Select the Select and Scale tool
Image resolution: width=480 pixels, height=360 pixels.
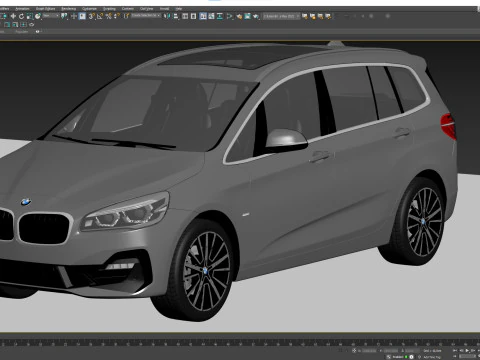click(x=29, y=16)
